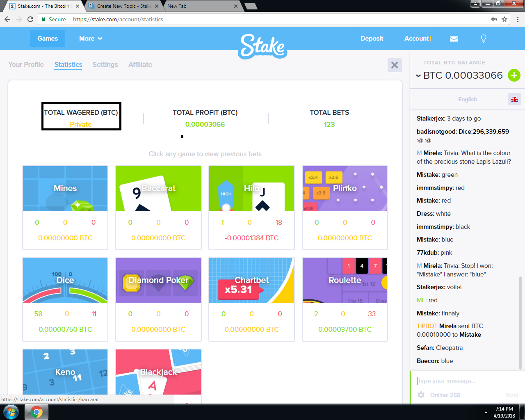Expand the BTC balance chevron
The width and height of the screenshot is (525, 420).
[418, 76]
